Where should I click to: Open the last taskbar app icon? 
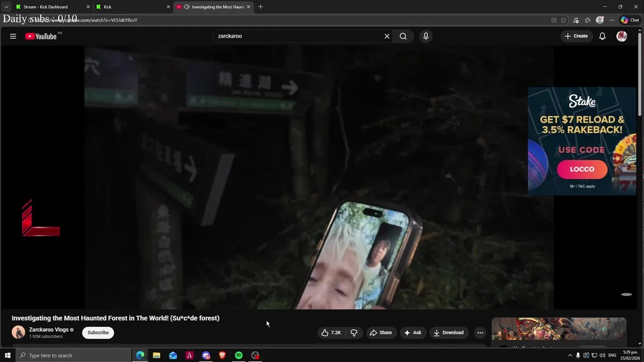(255, 355)
